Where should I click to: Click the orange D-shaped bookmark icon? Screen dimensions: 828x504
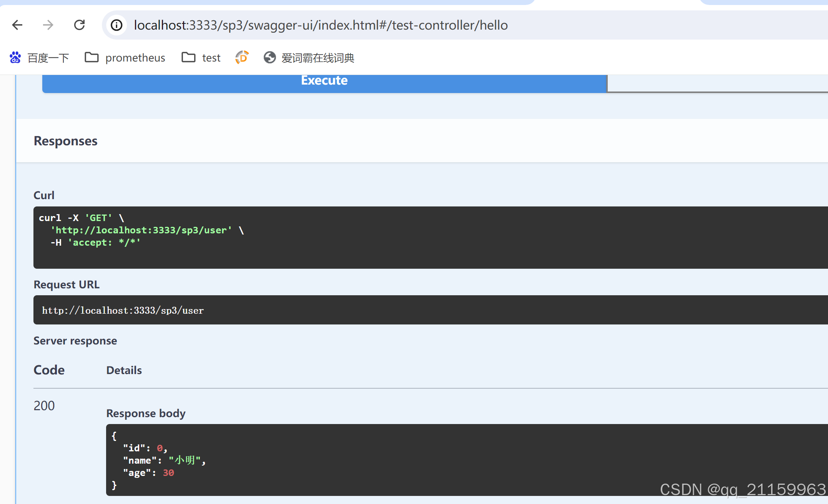pyautogui.click(x=241, y=57)
